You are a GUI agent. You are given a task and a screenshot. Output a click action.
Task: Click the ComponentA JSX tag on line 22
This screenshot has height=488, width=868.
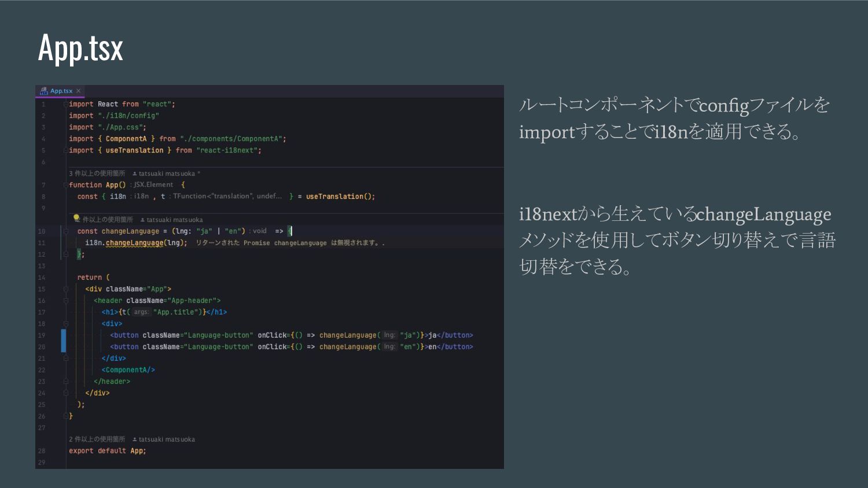tap(128, 370)
